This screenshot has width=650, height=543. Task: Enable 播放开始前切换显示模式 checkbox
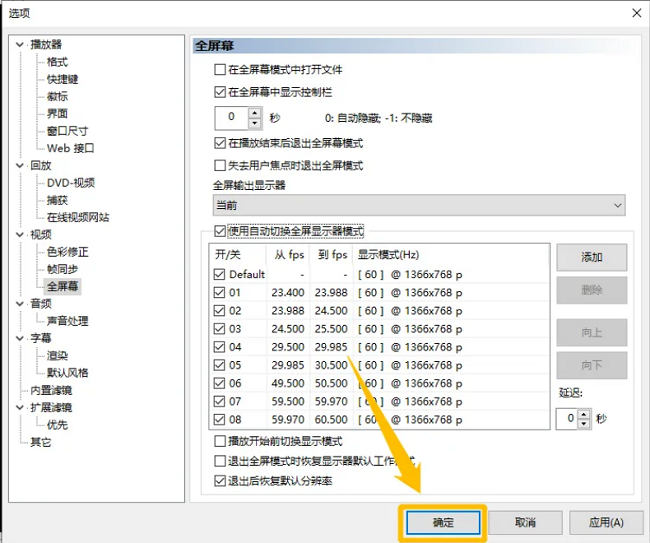(x=220, y=441)
